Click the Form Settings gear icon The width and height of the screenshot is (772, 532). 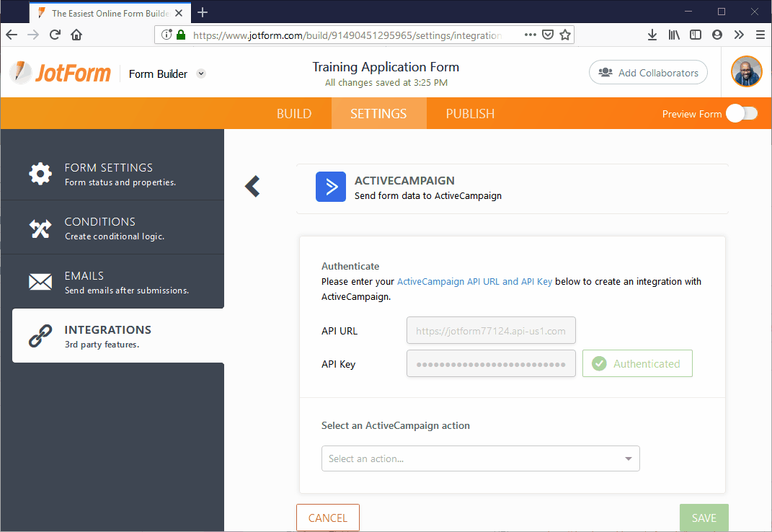(x=40, y=174)
